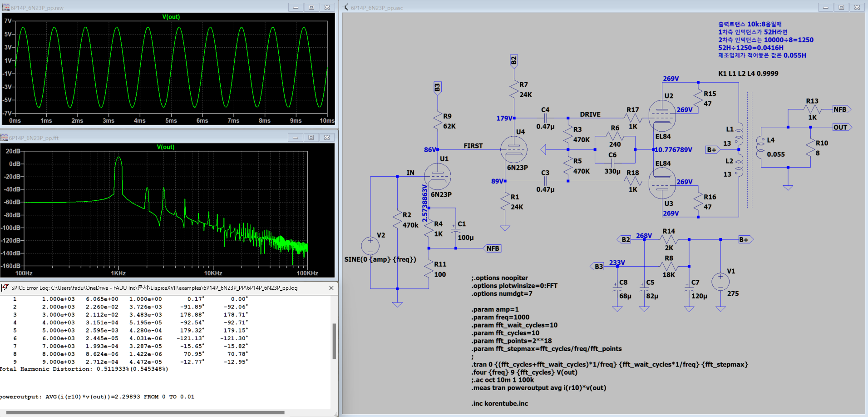The image size is (868, 417).
Task: Click the NFB flag next to R13
Action: pyautogui.click(x=841, y=109)
